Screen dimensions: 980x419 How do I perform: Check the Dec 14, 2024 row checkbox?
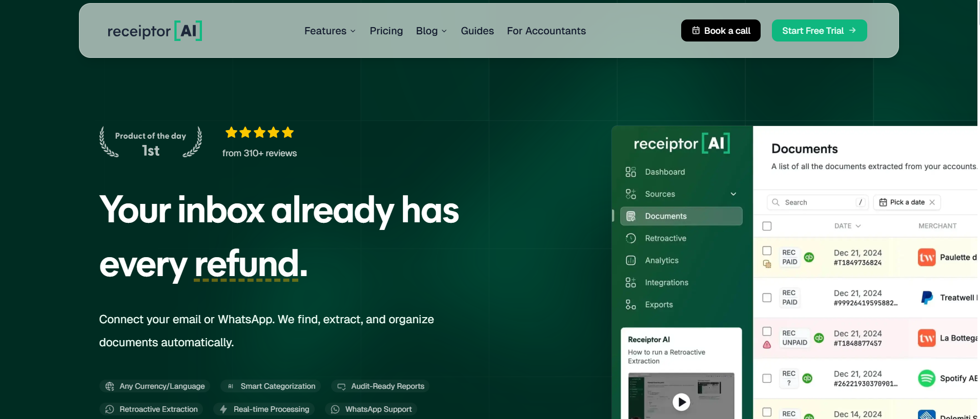point(767,412)
